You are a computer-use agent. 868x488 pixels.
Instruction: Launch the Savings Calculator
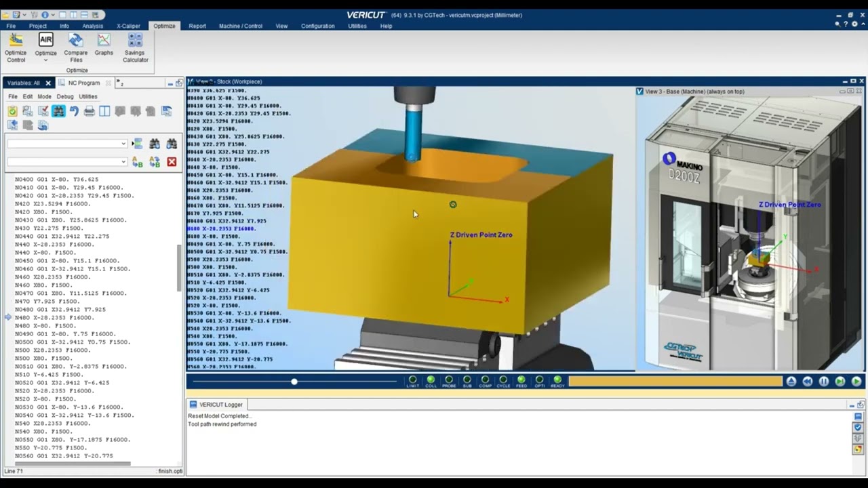pyautogui.click(x=135, y=47)
